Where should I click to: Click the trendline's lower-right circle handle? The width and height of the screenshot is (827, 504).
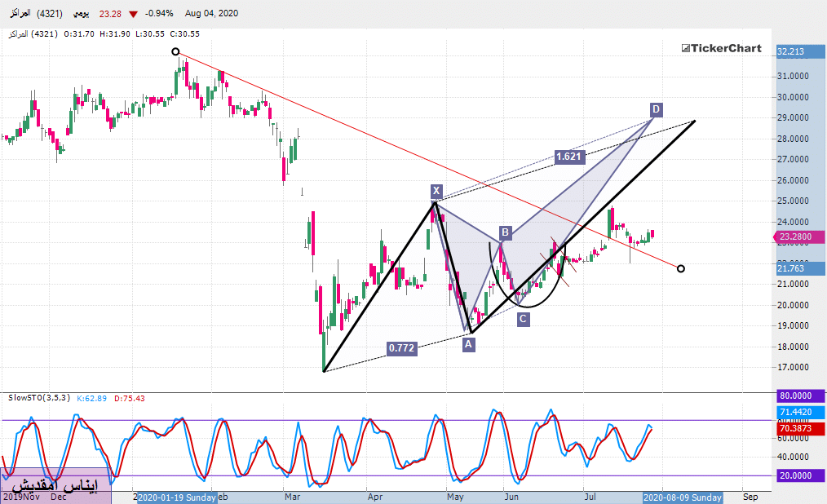coord(681,268)
